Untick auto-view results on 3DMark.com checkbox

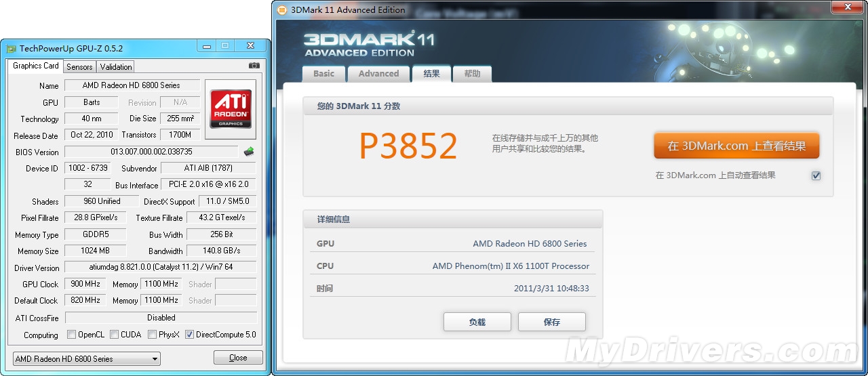[816, 175]
